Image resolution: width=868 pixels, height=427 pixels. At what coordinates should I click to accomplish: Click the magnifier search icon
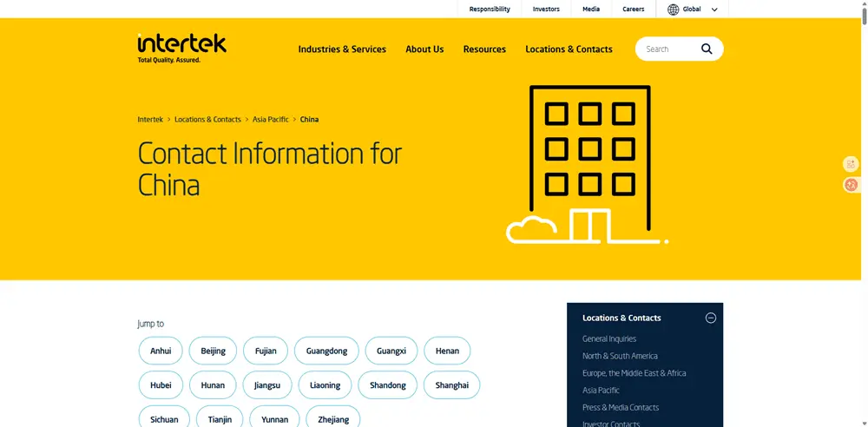point(707,49)
